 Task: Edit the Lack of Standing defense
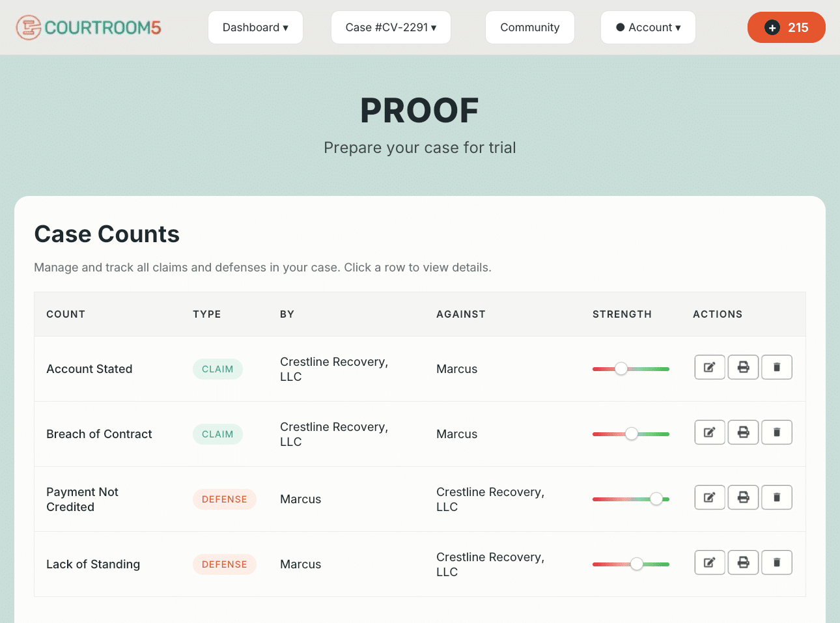point(710,562)
